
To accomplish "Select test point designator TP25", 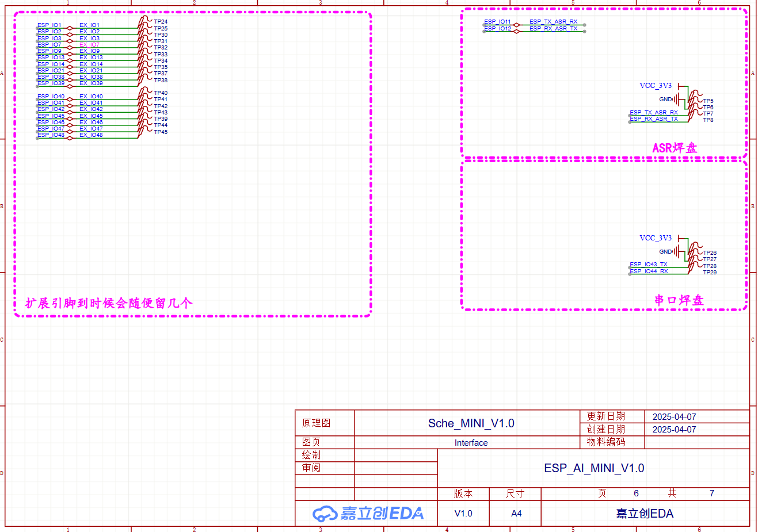I will point(161,29).
